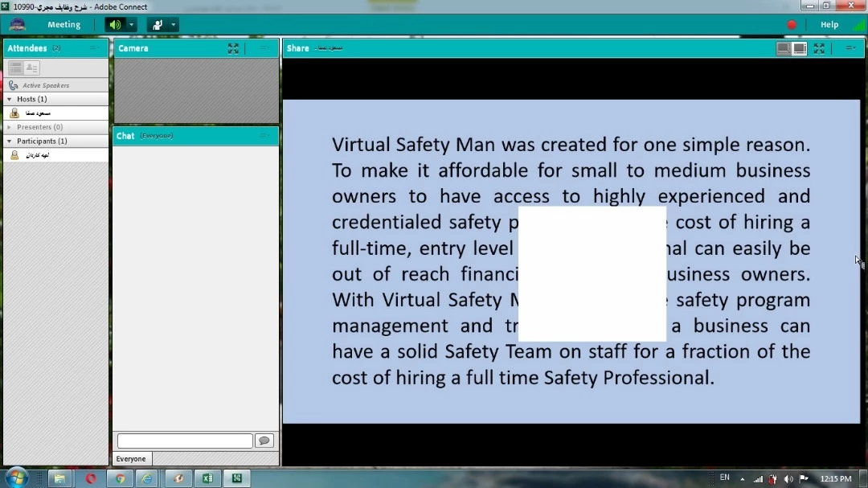This screenshot has width=868, height=488.
Task: Open Action Center flag icon
Action: 804,478
